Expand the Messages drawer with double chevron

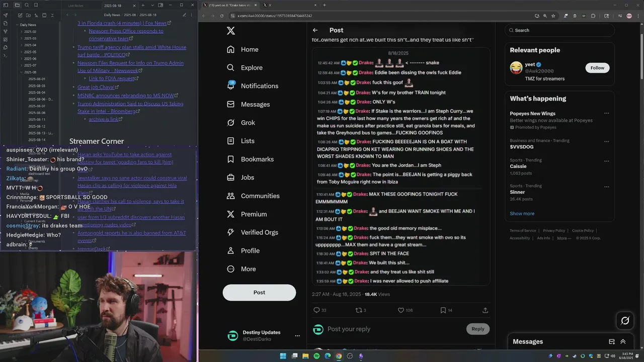[x=623, y=341]
